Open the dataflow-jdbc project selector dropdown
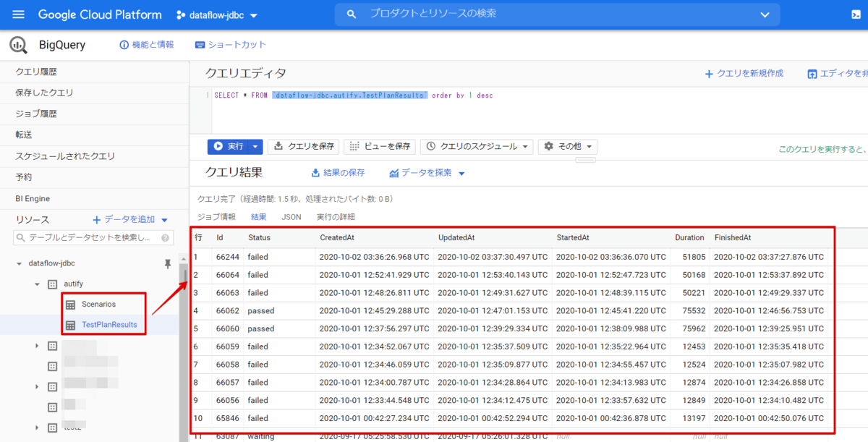The image size is (868, 442). point(217,15)
